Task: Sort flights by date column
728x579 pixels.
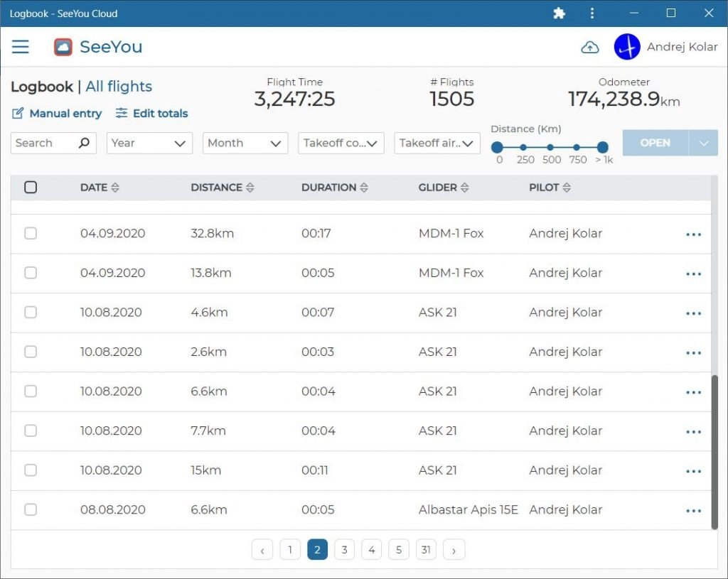Action: [x=100, y=188]
